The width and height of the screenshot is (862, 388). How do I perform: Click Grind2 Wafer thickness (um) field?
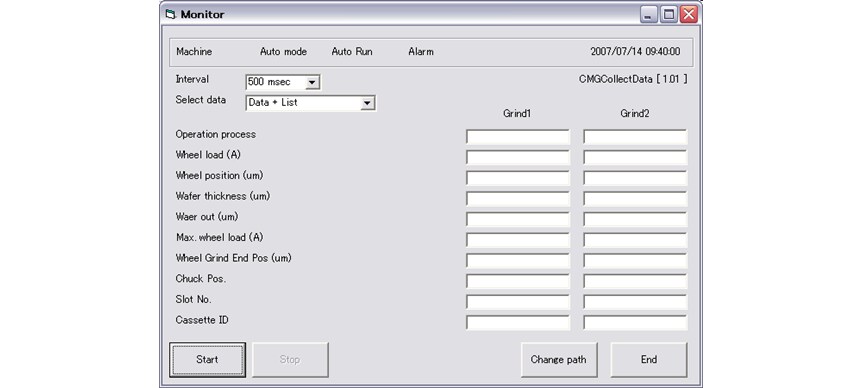click(x=635, y=199)
